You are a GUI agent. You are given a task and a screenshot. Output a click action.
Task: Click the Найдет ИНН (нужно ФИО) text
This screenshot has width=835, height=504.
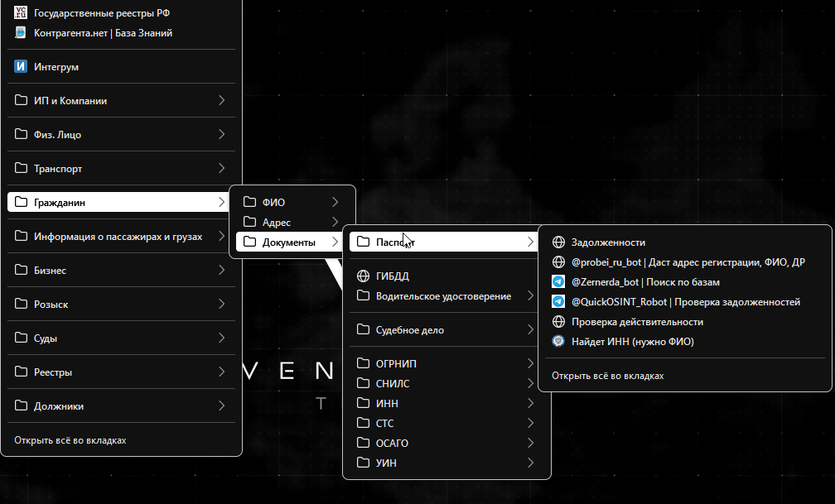[x=633, y=342]
